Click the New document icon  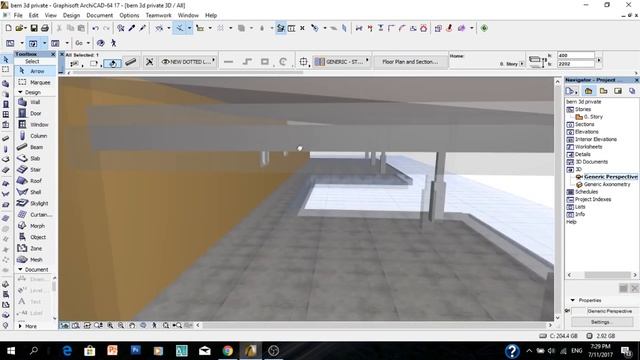[8, 28]
